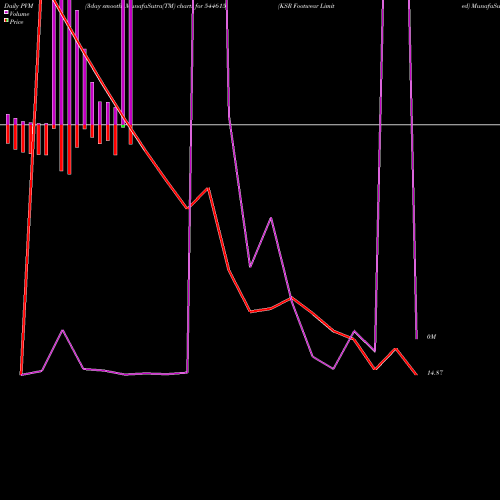Click the '14.87' price value label
The height and width of the screenshot is (500, 500).
(x=435, y=373)
